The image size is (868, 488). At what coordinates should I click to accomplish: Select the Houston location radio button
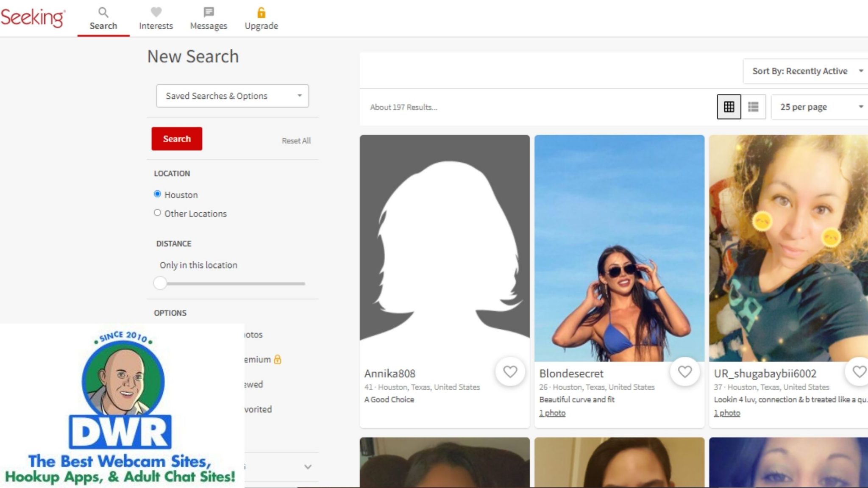click(x=157, y=194)
